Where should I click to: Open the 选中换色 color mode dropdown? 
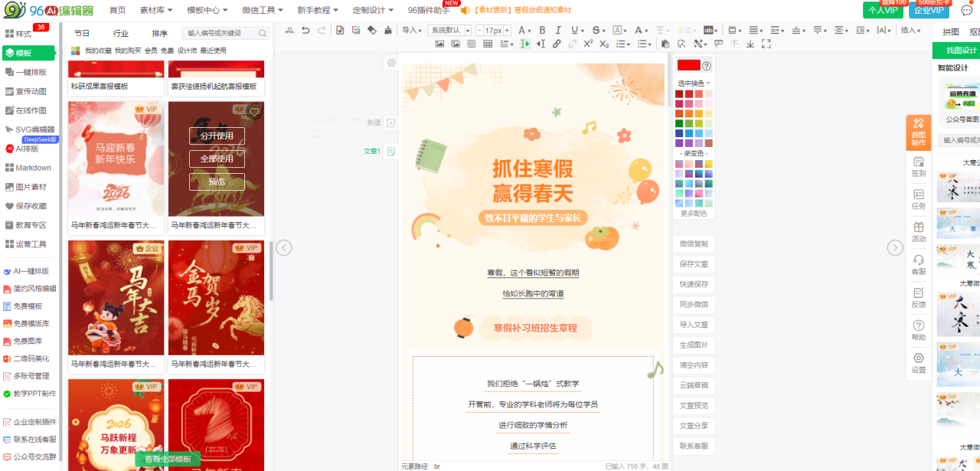coord(694,83)
